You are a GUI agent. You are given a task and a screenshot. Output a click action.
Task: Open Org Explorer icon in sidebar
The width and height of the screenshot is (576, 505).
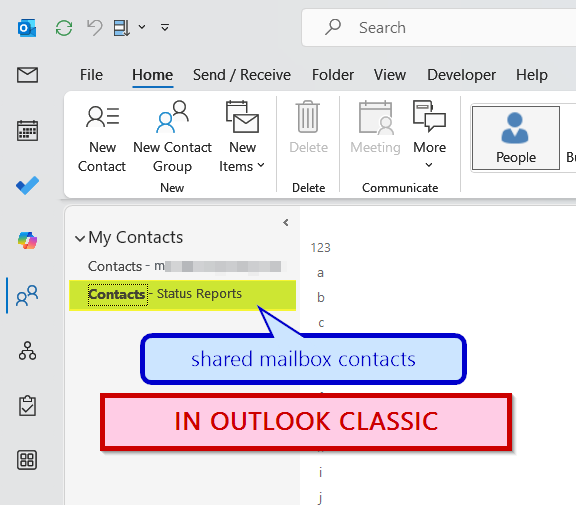pyautogui.click(x=28, y=351)
